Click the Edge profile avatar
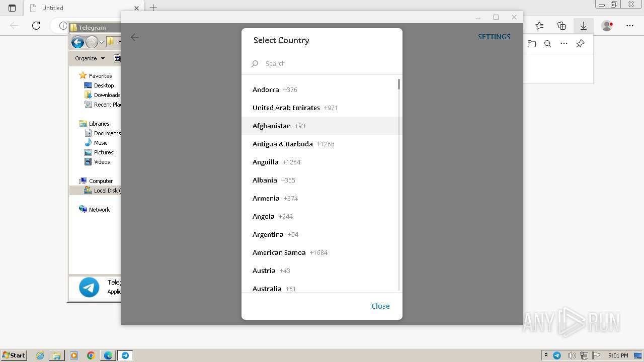644x362 pixels. tap(607, 26)
